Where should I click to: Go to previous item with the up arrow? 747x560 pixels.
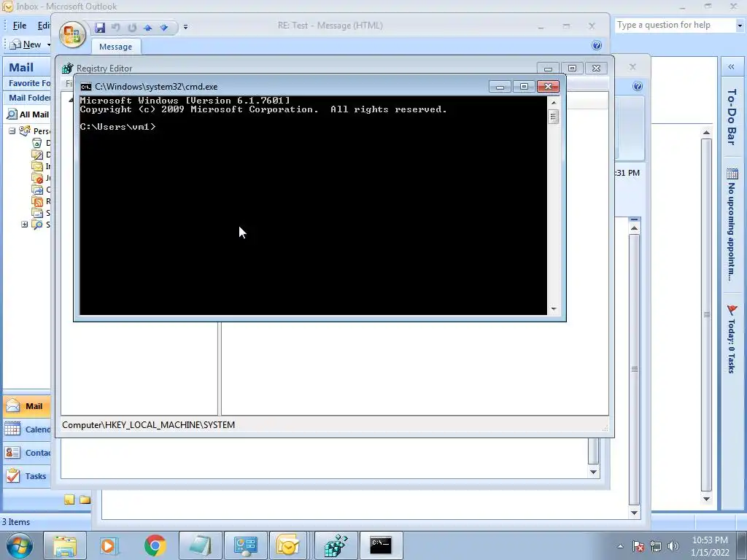click(148, 28)
